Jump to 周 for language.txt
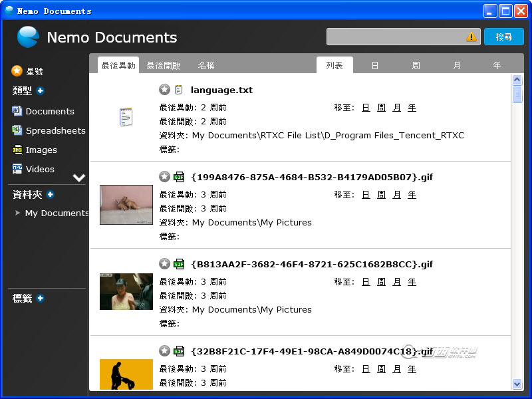 (x=381, y=108)
